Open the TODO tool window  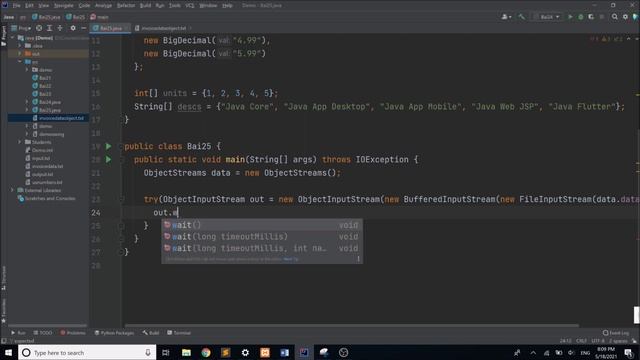click(43, 333)
